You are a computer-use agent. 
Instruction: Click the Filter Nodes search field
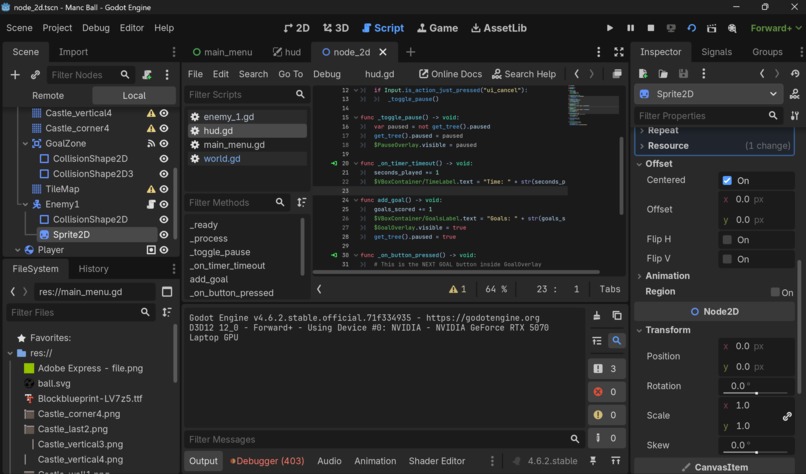[91, 75]
